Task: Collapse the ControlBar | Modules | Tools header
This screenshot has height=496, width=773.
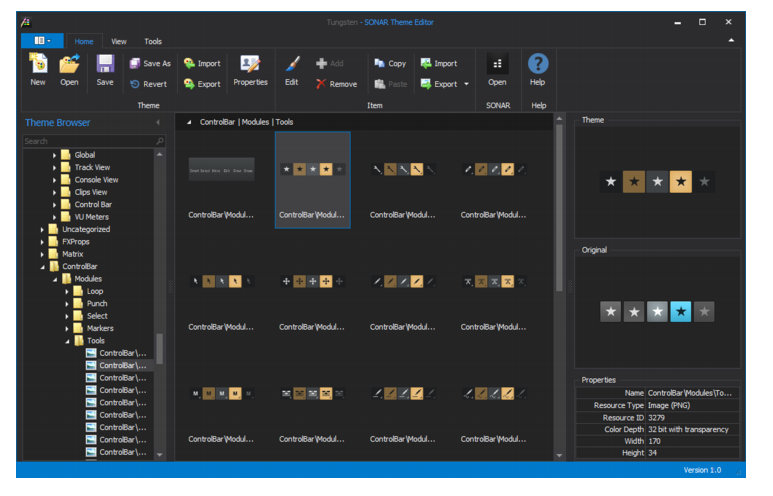Action: (190, 122)
